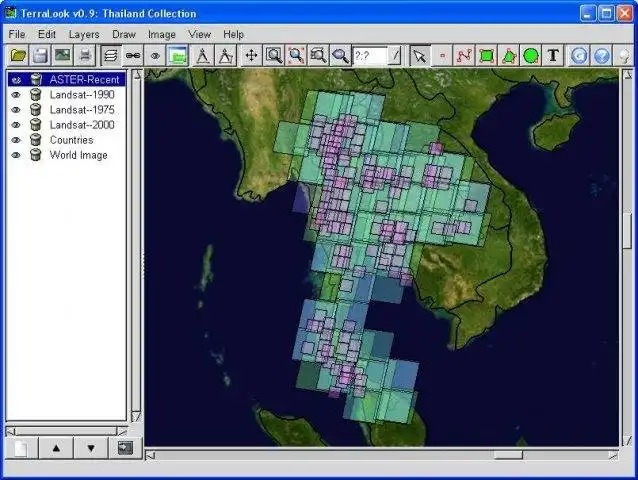This screenshot has width=638, height=480.
Task: Select the measure distance compass tool
Action: (203, 55)
